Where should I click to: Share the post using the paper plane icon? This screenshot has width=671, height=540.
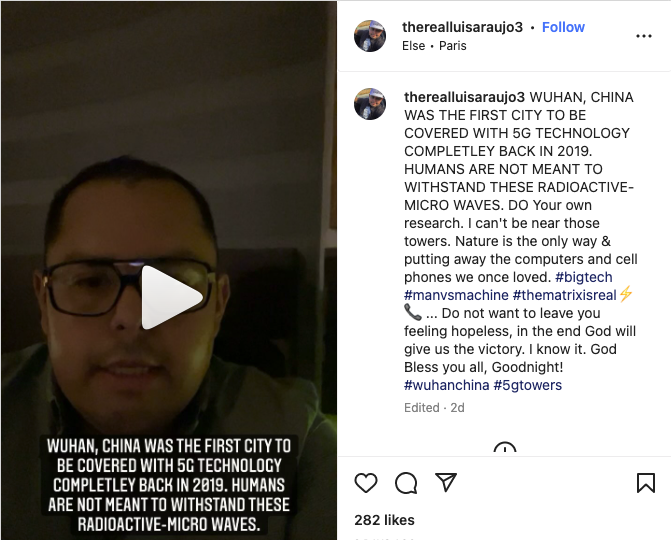click(x=446, y=482)
